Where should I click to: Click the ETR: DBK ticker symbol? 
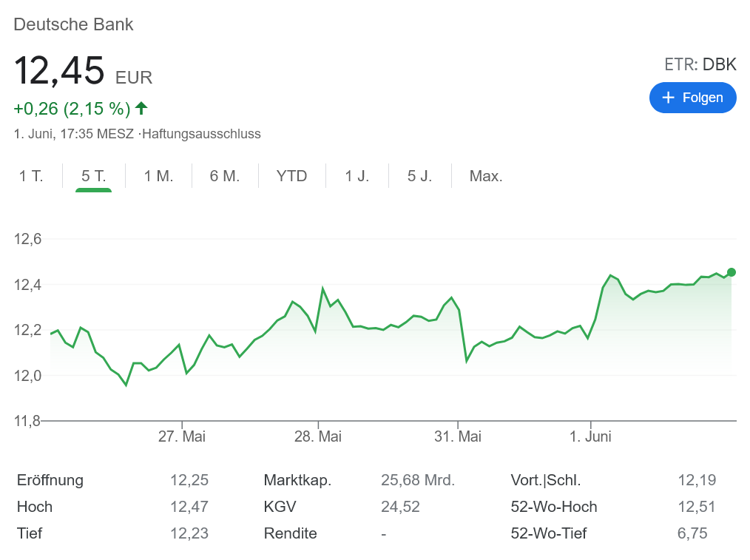pyautogui.click(x=700, y=64)
